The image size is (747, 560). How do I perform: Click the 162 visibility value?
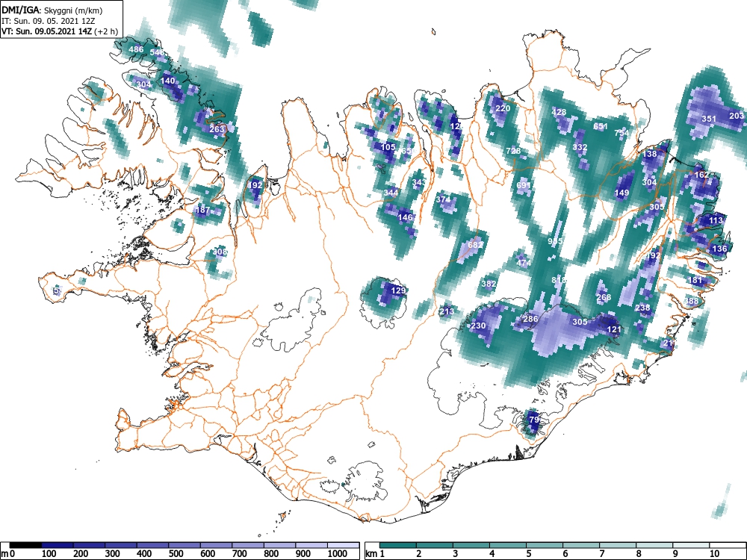click(701, 175)
